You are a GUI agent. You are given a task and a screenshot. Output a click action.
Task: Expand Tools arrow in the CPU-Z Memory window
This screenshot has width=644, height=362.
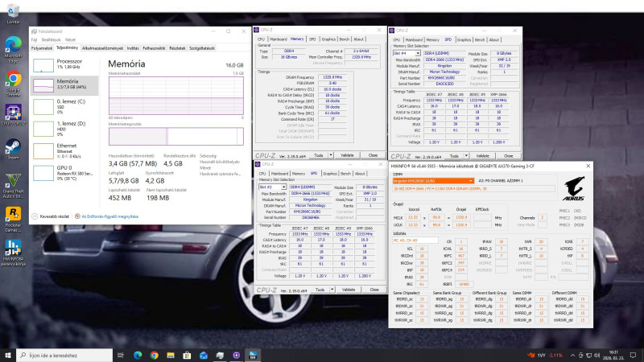(x=331, y=155)
